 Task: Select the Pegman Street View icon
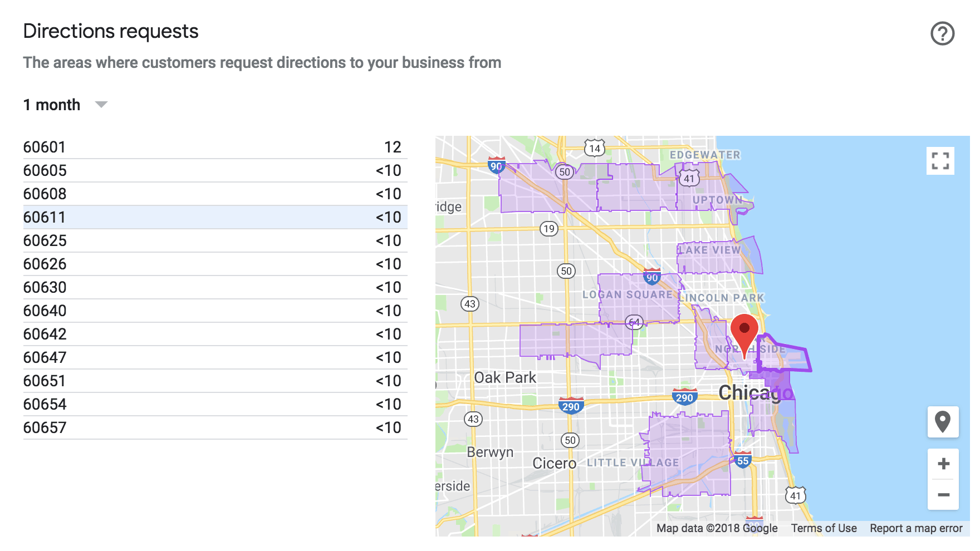point(943,422)
